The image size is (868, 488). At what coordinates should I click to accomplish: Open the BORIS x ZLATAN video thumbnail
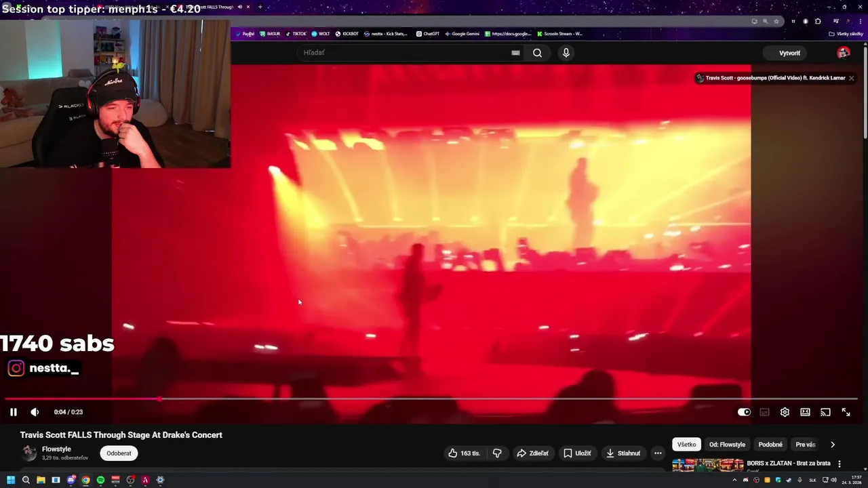pos(708,465)
